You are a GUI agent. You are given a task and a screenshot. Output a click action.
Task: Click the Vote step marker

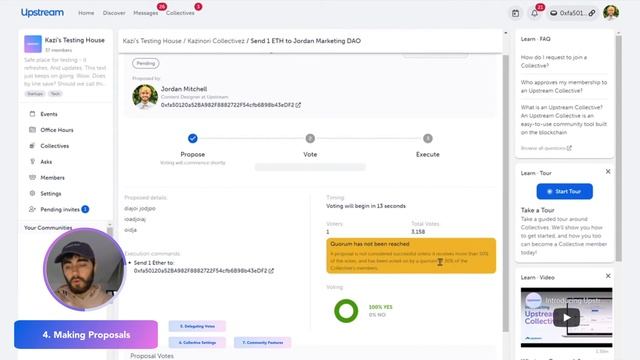tap(310, 138)
